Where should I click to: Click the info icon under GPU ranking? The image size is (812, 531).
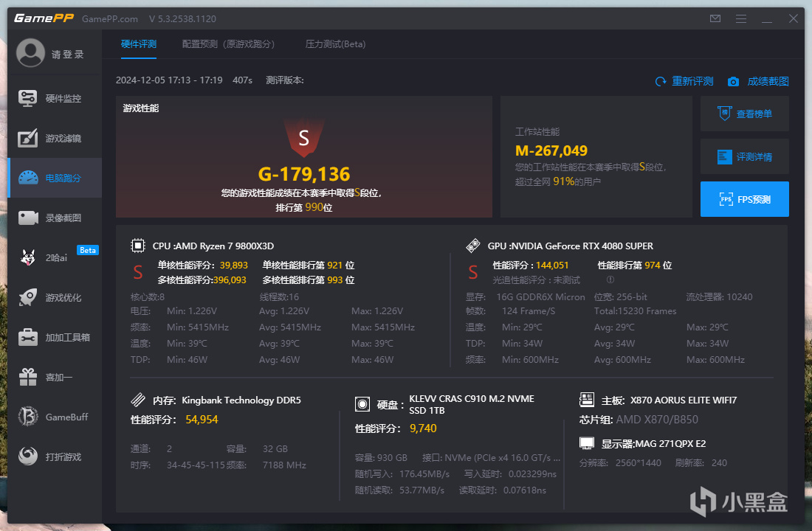[610, 280]
